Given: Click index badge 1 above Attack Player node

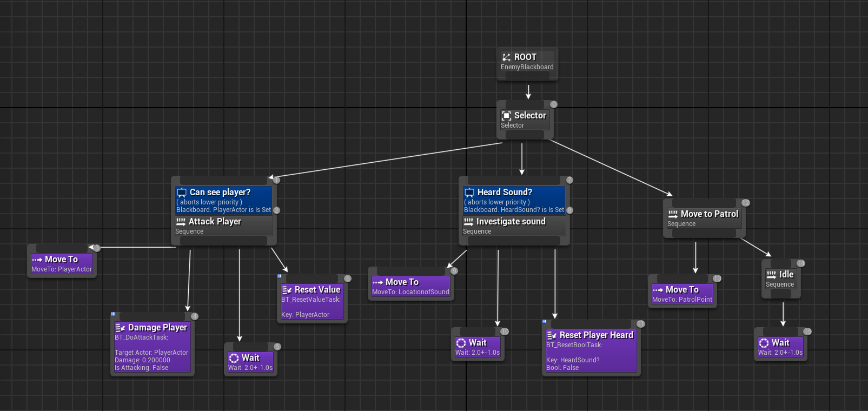Looking at the screenshot, I should coord(277,180).
